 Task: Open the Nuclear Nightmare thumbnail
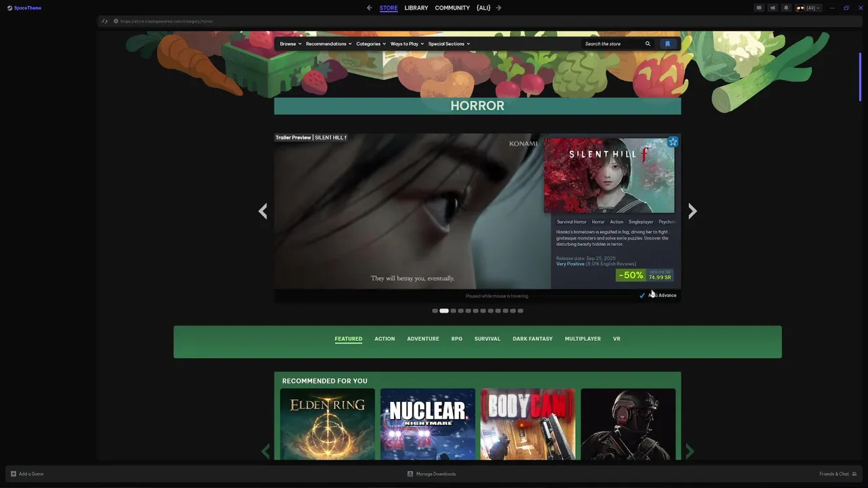(x=428, y=424)
